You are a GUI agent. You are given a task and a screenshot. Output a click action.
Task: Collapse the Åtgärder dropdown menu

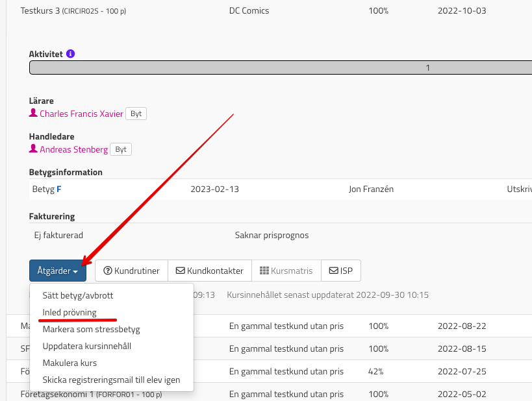pos(58,271)
